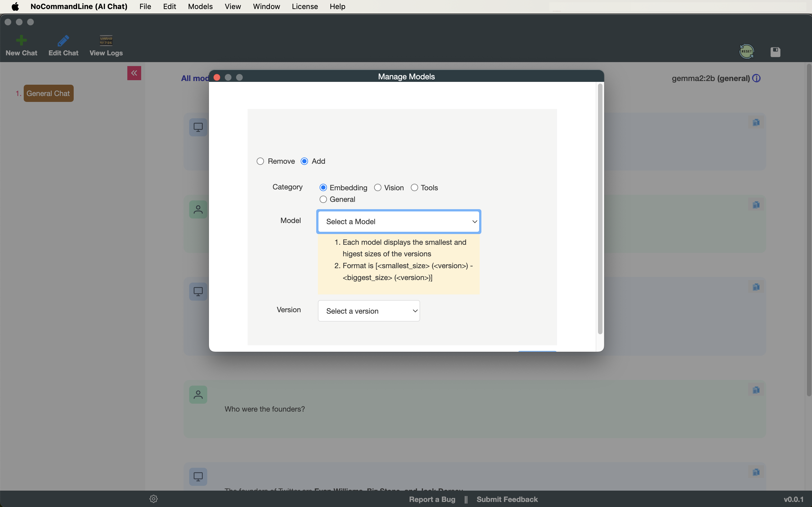Click the copy icon on the Twitter founders reply
This screenshot has height=507, width=812.
coord(756,472)
